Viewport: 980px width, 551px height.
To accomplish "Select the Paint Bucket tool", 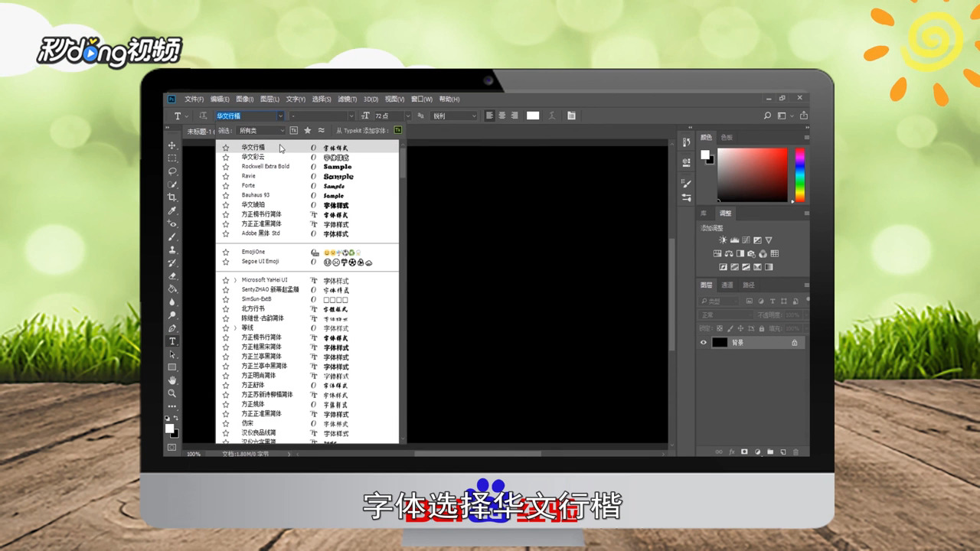I will pyautogui.click(x=172, y=289).
